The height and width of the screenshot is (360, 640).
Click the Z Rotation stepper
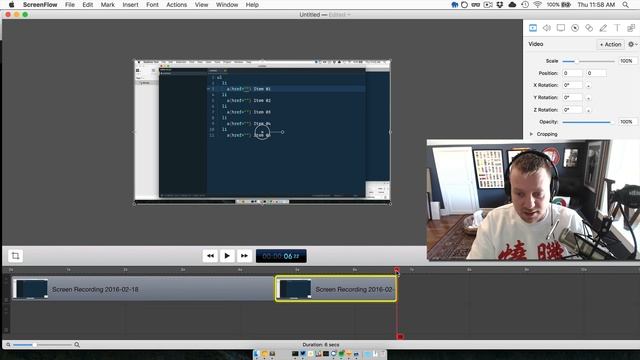pos(588,110)
